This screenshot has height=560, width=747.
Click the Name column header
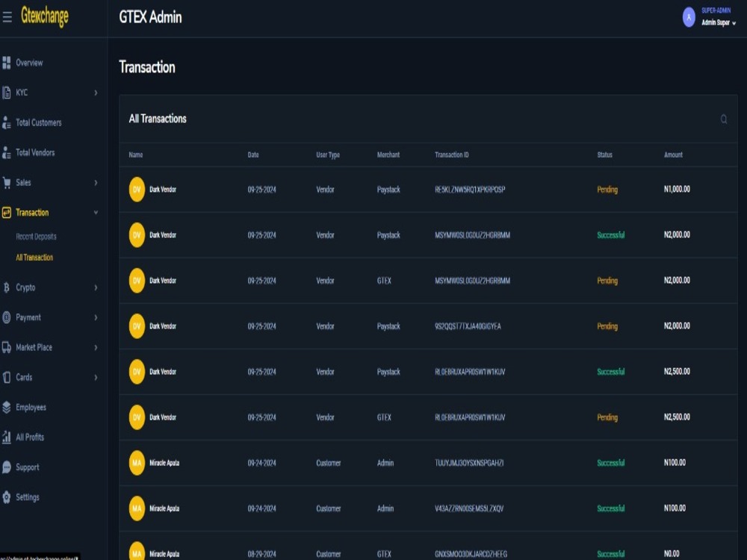[x=136, y=155]
